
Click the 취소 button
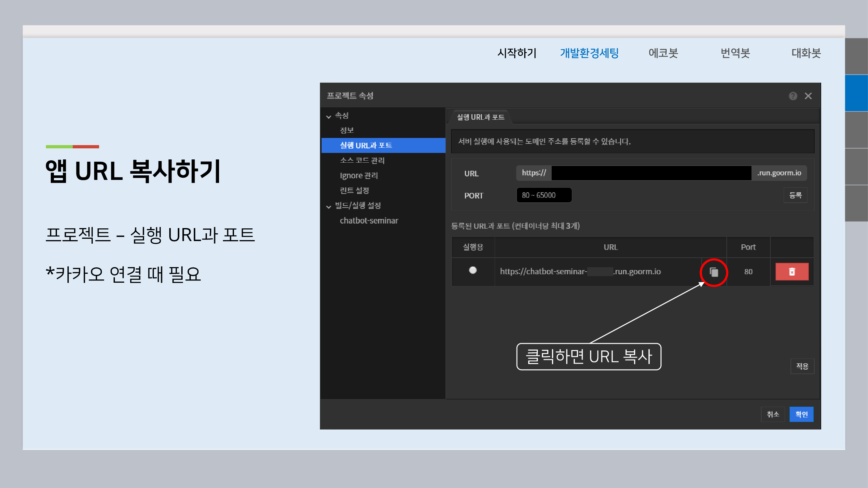(773, 414)
